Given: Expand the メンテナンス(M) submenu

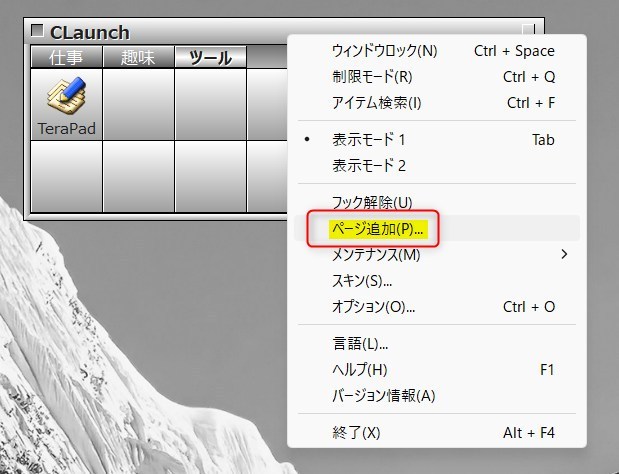Looking at the screenshot, I should [x=437, y=254].
